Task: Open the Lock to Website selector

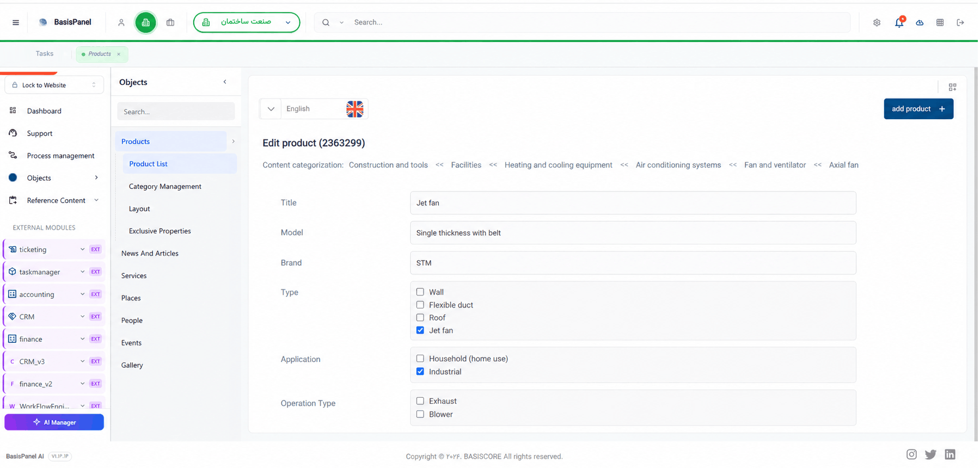Action: tap(54, 85)
